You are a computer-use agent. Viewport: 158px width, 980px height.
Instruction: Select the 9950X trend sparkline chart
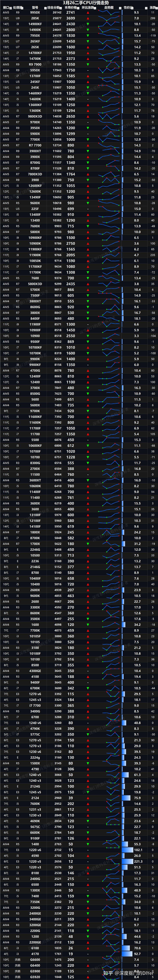pos(109,13)
